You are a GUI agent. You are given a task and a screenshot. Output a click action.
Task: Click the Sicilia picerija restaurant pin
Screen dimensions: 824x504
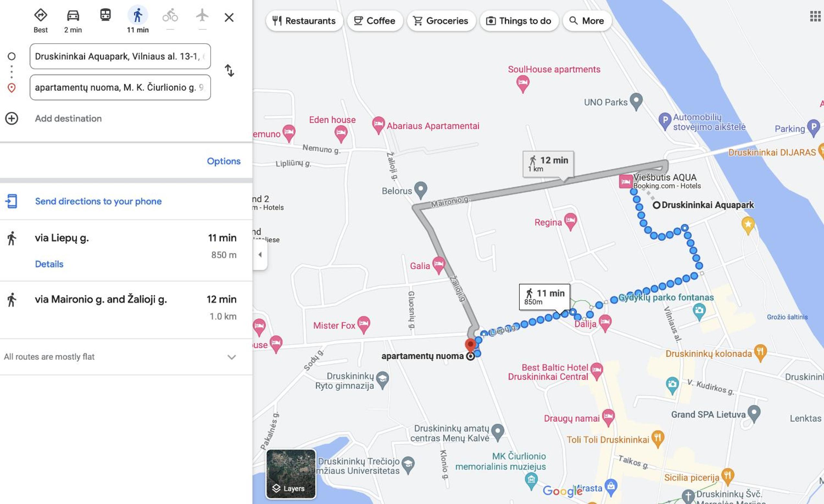(x=728, y=477)
